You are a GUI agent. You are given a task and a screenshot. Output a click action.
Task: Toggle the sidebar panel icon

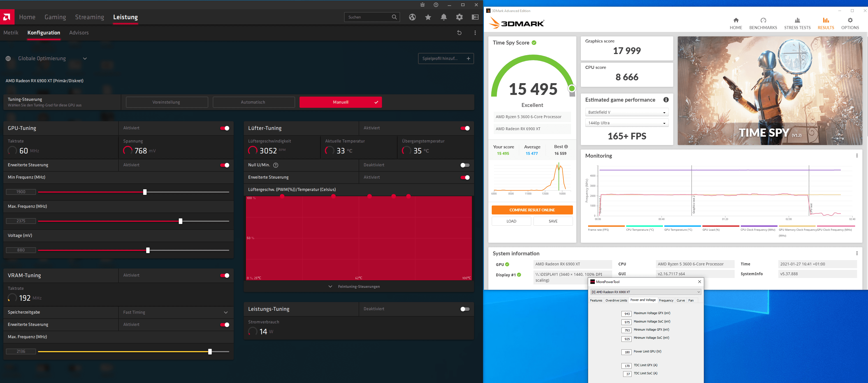click(475, 17)
